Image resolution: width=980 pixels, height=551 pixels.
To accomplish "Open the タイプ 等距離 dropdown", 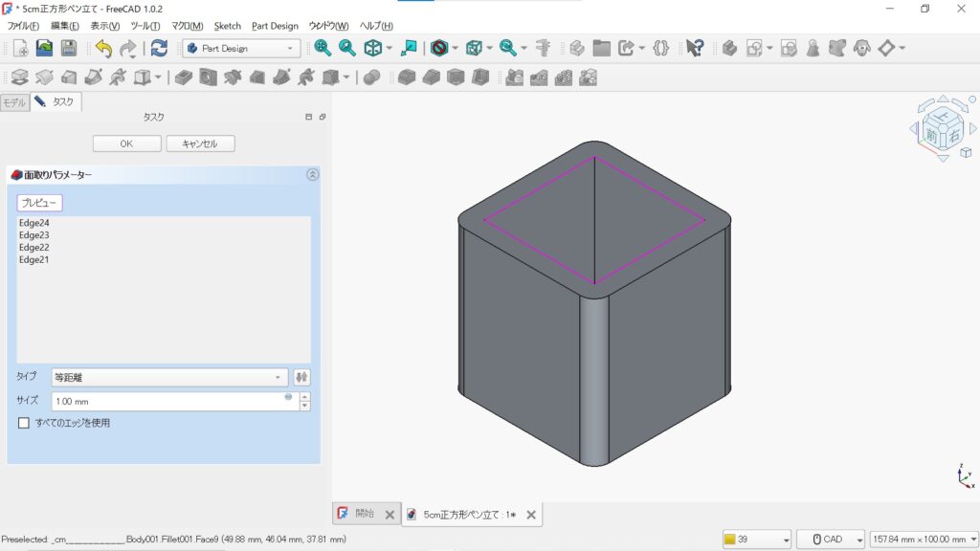I will [x=168, y=377].
